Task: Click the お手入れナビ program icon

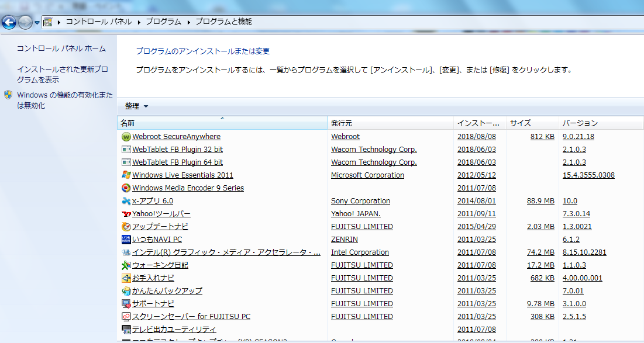Action: 126,278
